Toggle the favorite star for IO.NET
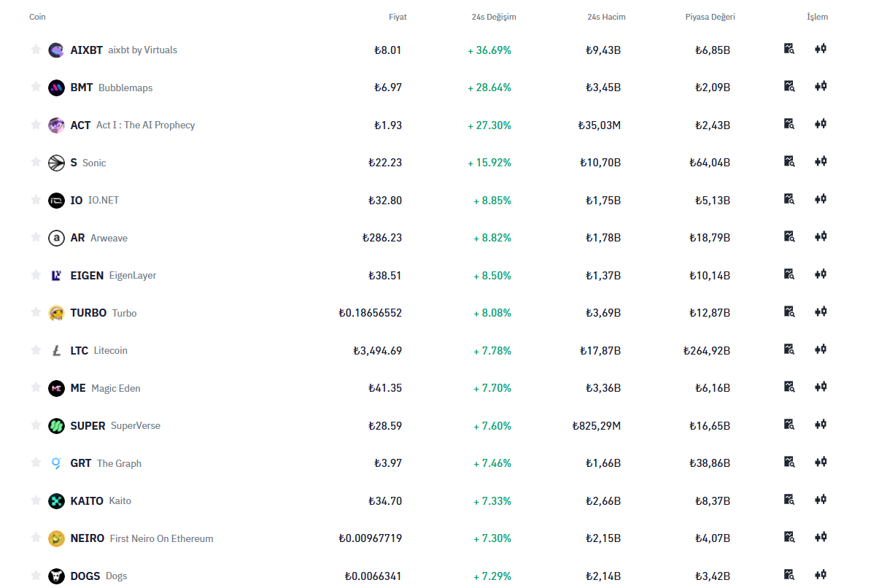Image resolution: width=887 pixels, height=588 pixels. click(36, 200)
